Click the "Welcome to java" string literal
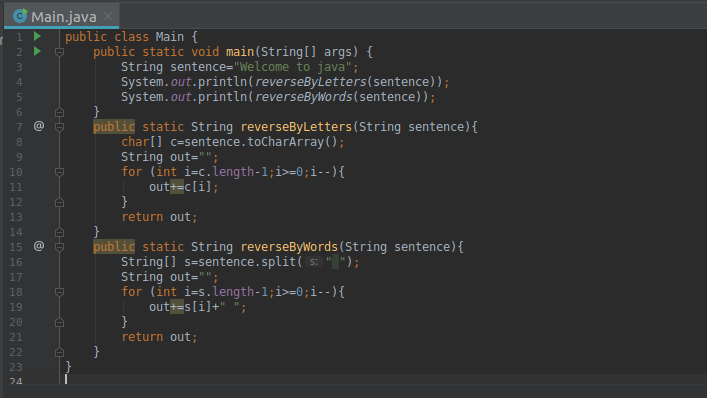This screenshot has height=398, width=707. tap(292, 67)
